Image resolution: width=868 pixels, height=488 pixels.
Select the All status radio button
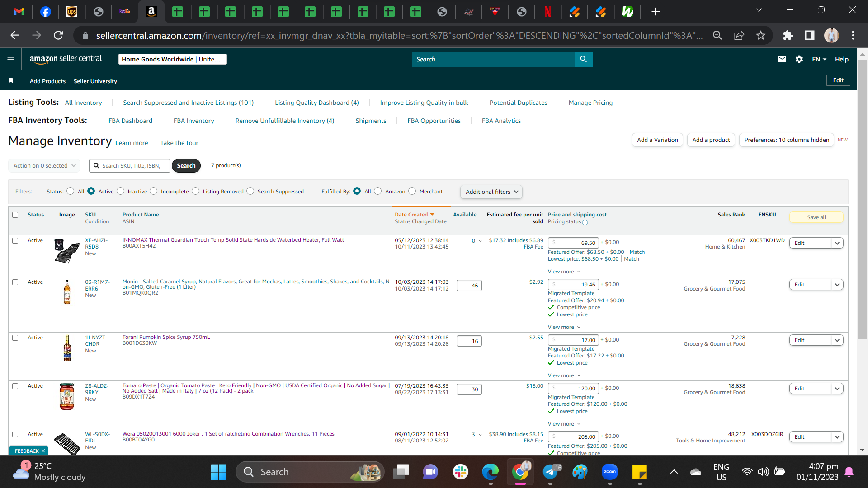click(70, 191)
